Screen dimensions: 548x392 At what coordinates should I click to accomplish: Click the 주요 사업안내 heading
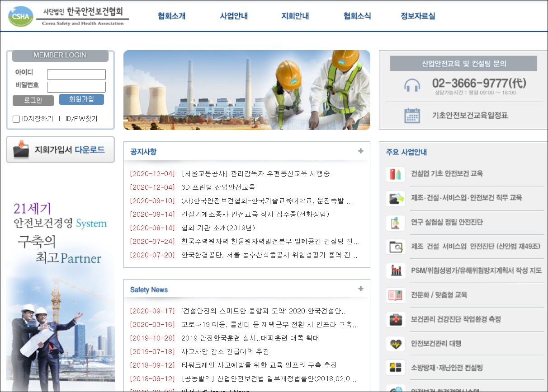(406, 152)
